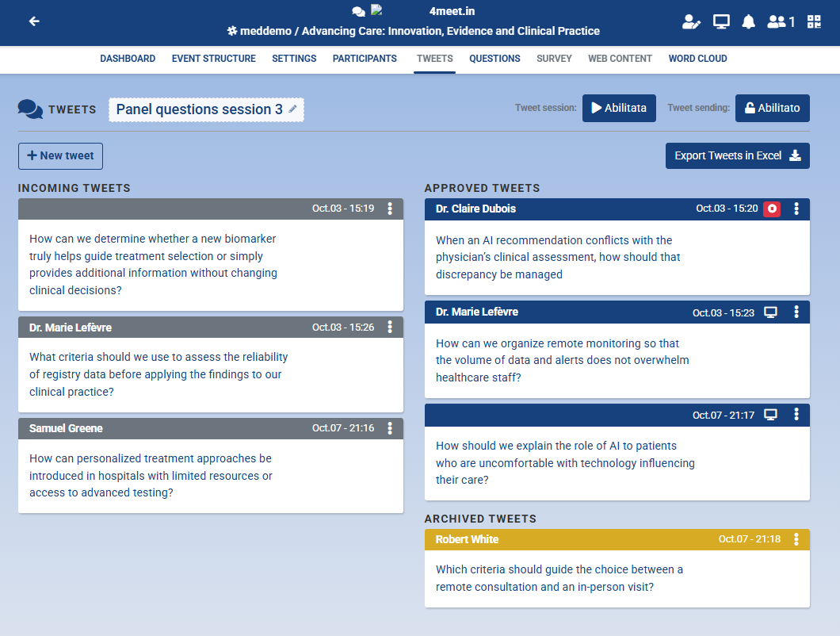Open options menu for Samuel Greene tweet
This screenshot has width=840, height=636.
390,428
